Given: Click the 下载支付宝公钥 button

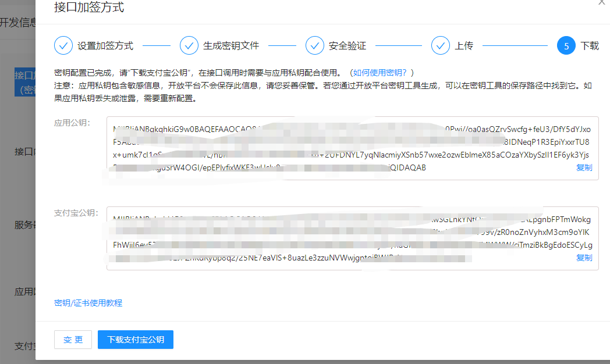Looking at the screenshot, I should pos(136,340).
